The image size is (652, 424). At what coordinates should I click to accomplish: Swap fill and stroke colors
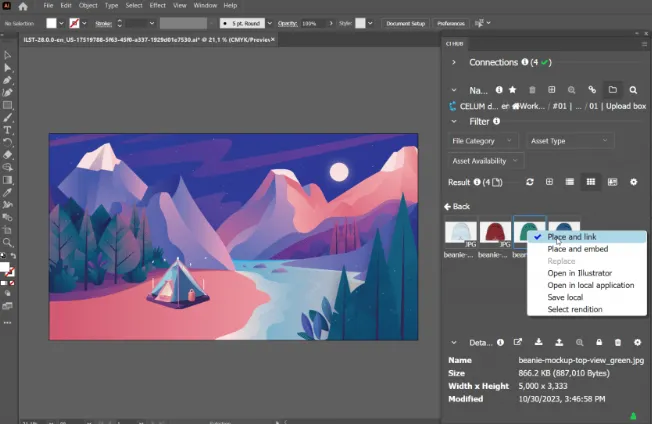click(13, 256)
